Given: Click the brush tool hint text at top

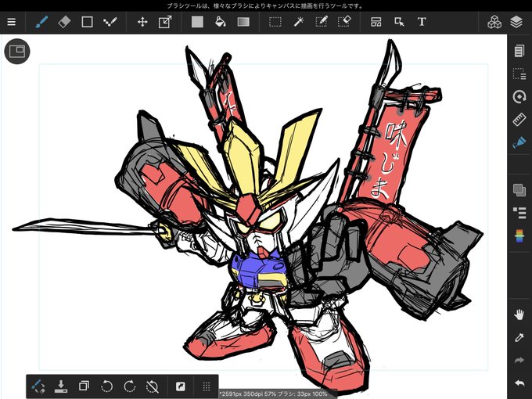Looking at the screenshot, I should click(265, 5).
